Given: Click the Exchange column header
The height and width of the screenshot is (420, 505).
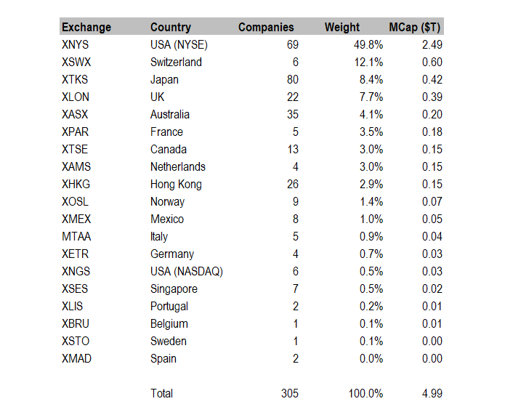Looking at the screenshot, I should click(x=86, y=28).
